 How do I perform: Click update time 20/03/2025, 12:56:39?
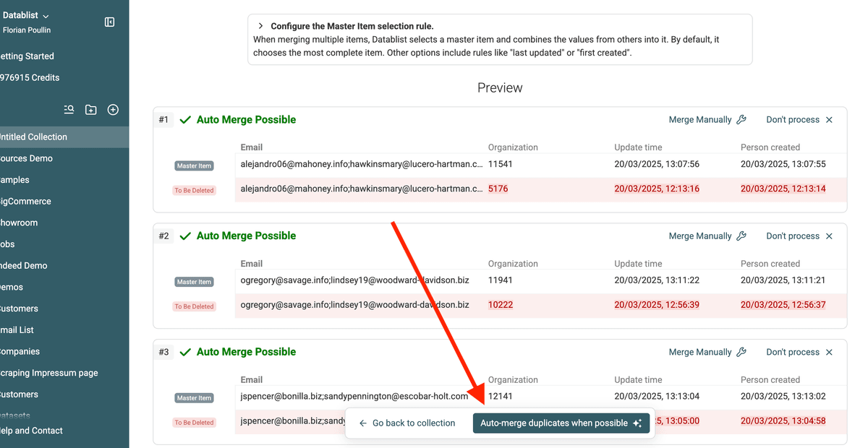pos(657,305)
